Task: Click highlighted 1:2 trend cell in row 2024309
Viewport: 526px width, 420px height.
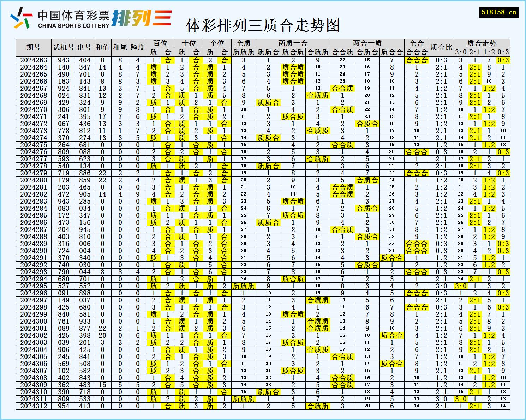Action: click(489, 385)
